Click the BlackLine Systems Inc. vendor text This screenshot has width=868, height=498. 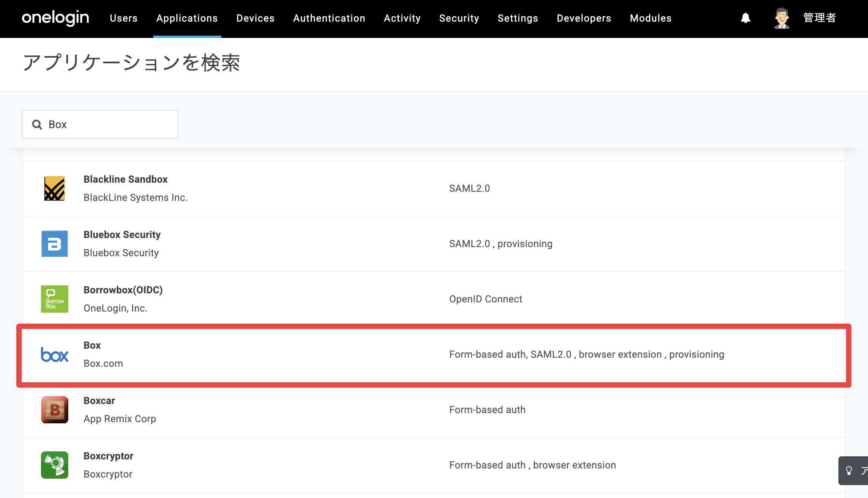[135, 197]
